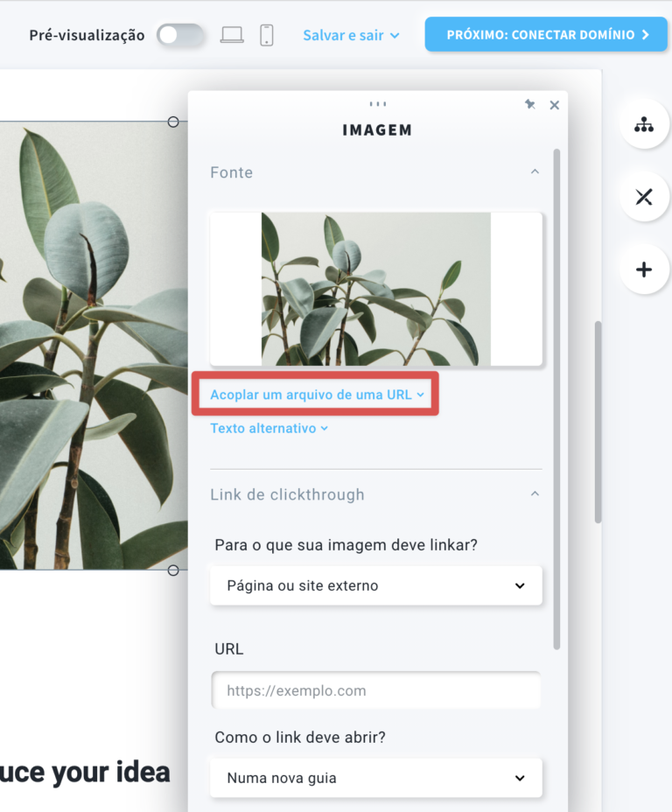Open the site structure hierarchy icon
Screen dimensions: 672x812
pos(644,125)
